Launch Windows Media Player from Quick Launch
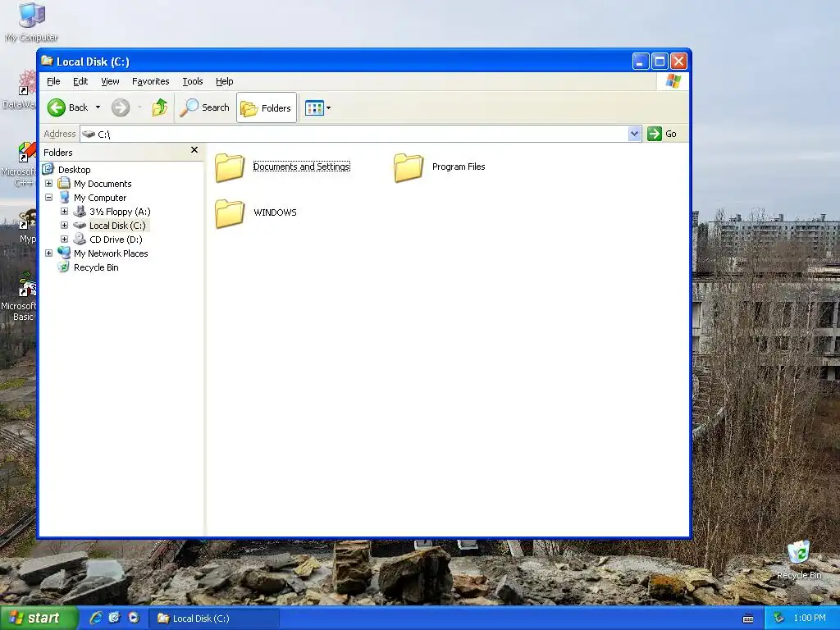 click(134, 618)
